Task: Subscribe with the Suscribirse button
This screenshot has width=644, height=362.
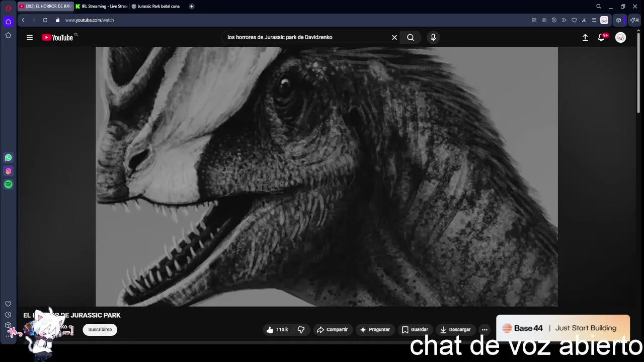Action: click(x=100, y=330)
